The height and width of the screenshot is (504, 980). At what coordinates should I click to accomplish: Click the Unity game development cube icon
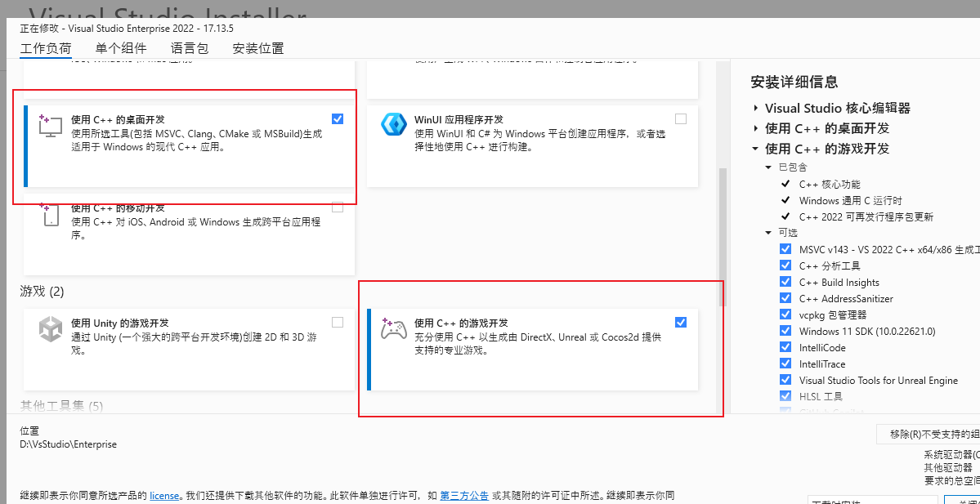51,328
